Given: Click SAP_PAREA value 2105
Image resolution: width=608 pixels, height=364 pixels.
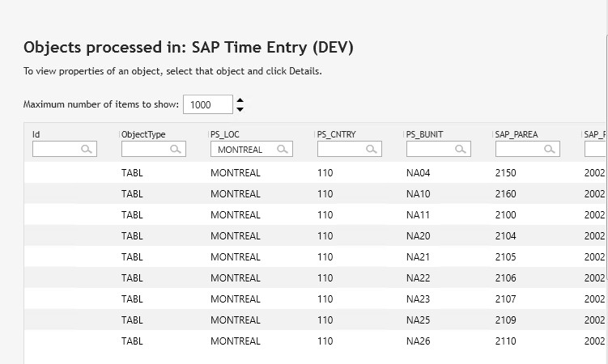Looking at the screenshot, I should click(x=506, y=256).
